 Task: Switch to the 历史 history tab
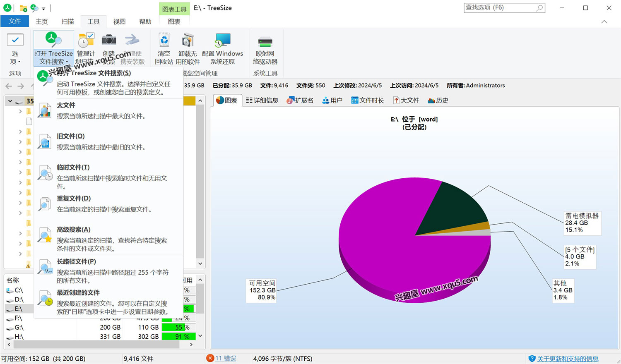pos(438,100)
